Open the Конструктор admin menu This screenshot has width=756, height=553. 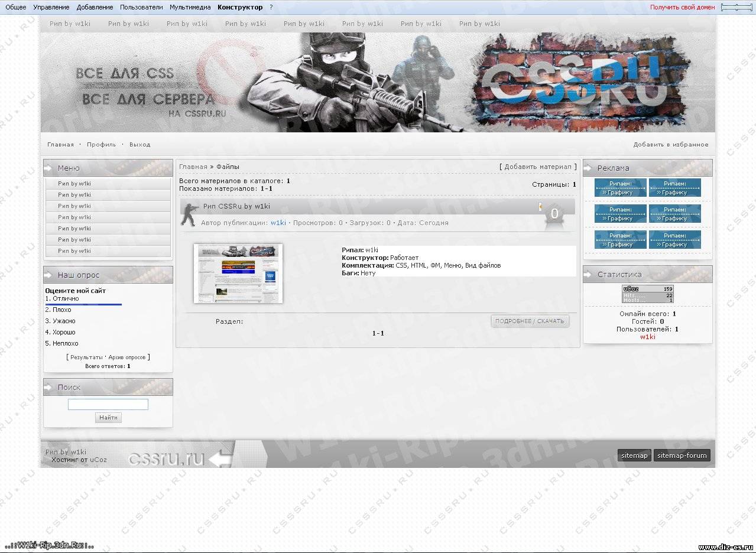coord(240,7)
